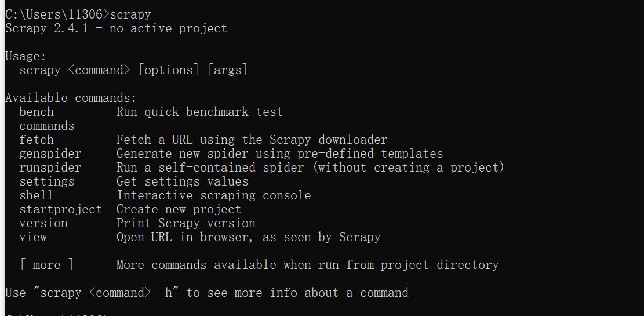The image size is (644, 316).
Task: Click the '[ more ]' entry
Action: (47, 266)
